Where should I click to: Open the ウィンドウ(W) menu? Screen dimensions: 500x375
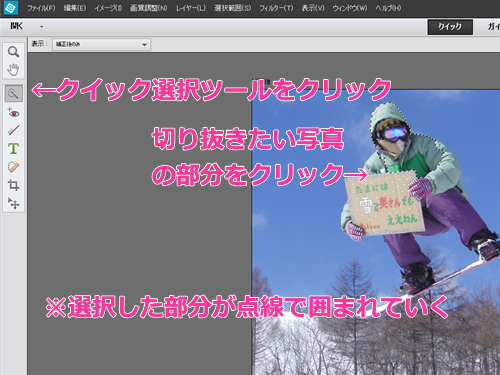tap(350, 8)
